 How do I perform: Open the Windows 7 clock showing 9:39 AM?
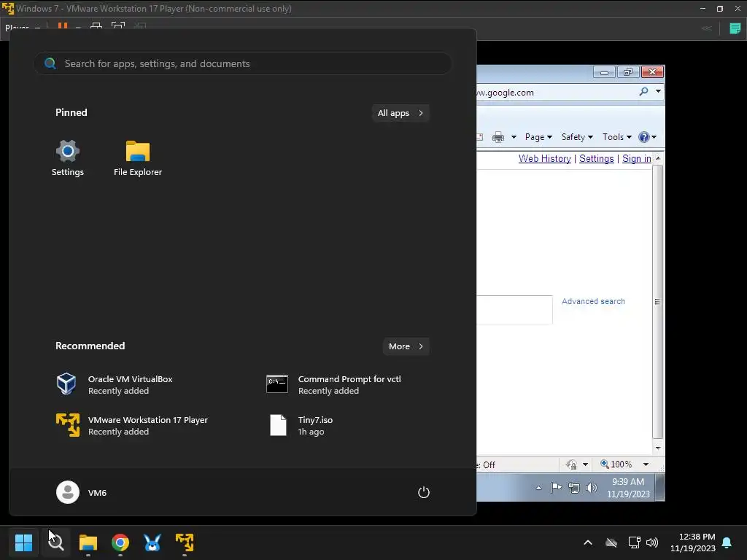[628, 488]
